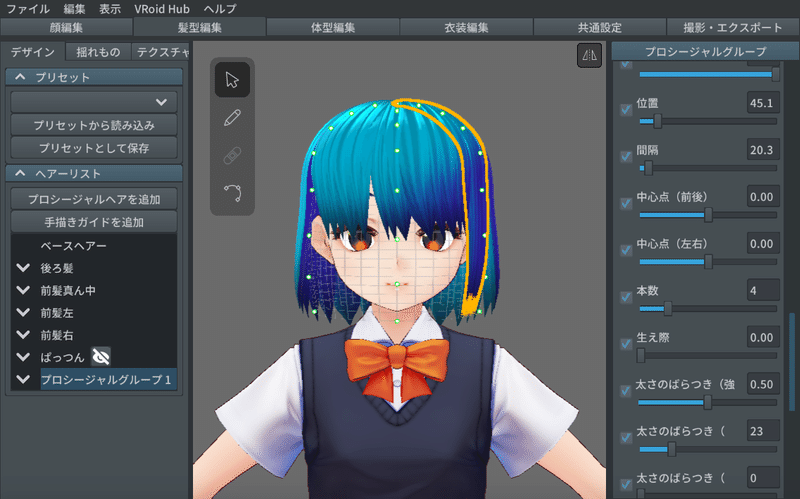
Task: Adjust the 中心点（前後） slider
Action: pyautogui.click(x=708, y=215)
